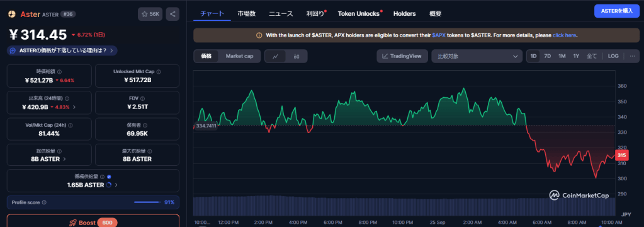Screen dimensions: 644x227
Task: Show info icon next to Vol/Mkt Cap (24h)
Action: [71, 125]
